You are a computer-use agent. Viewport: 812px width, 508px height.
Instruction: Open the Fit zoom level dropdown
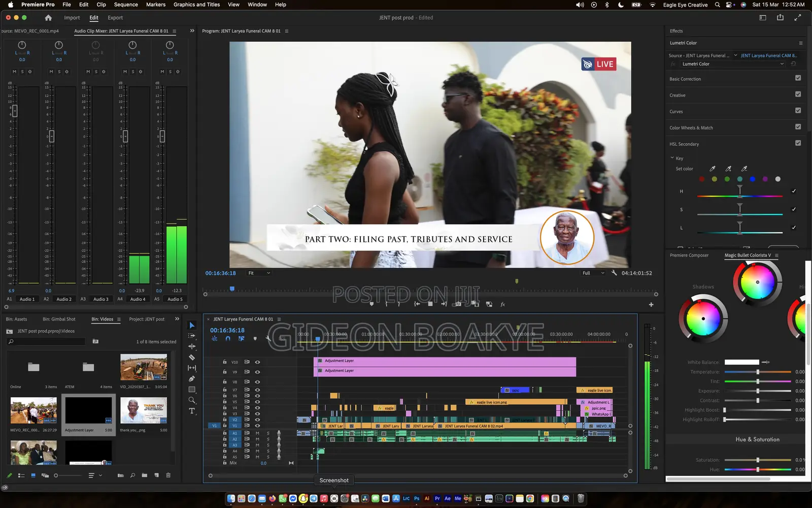259,273
